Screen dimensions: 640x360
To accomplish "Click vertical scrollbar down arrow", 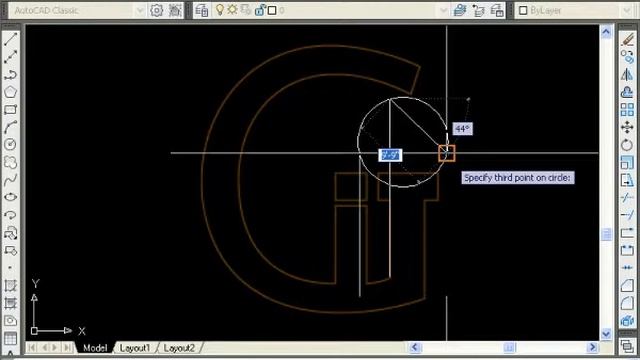I will pyautogui.click(x=606, y=333).
